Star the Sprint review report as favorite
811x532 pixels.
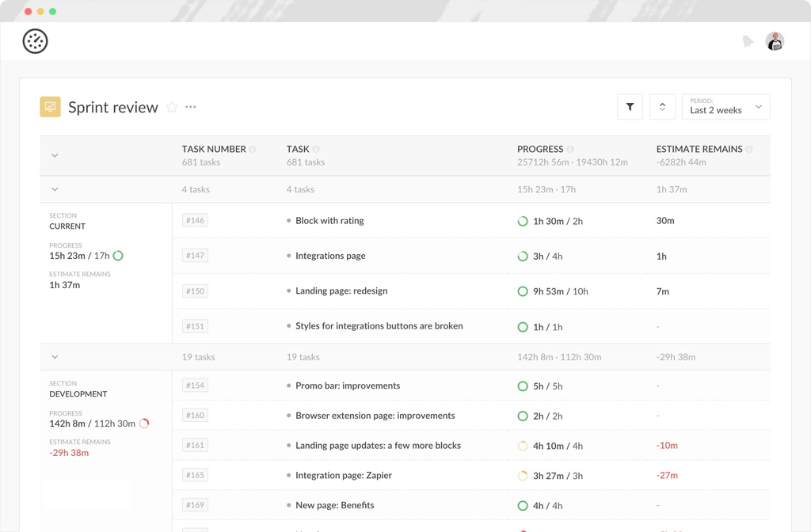pyautogui.click(x=172, y=107)
